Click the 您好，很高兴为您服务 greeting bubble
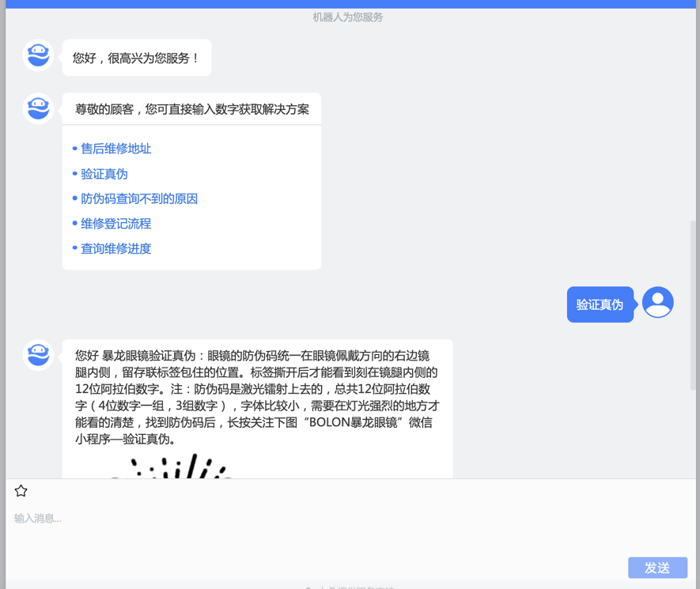This screenshot has height=589, width=700. tap(136, 58)
